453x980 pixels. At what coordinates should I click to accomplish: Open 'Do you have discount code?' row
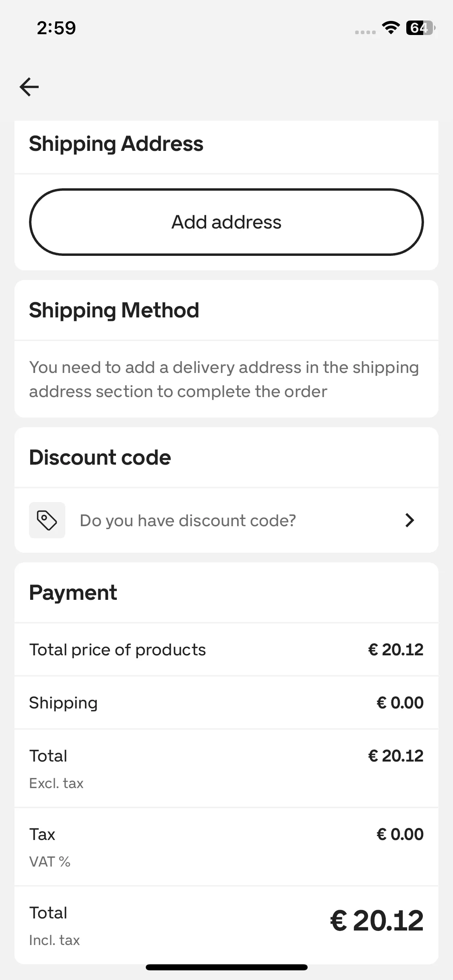(x=226, y=520)
